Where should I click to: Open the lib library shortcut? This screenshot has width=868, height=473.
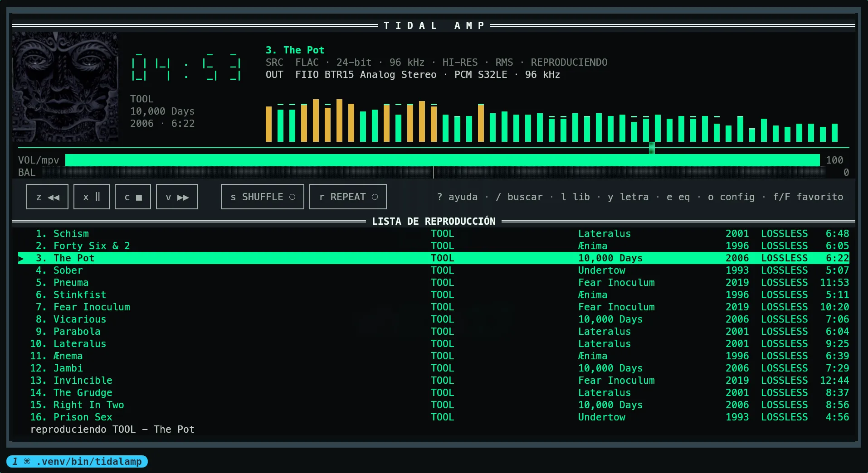(575, 197)
